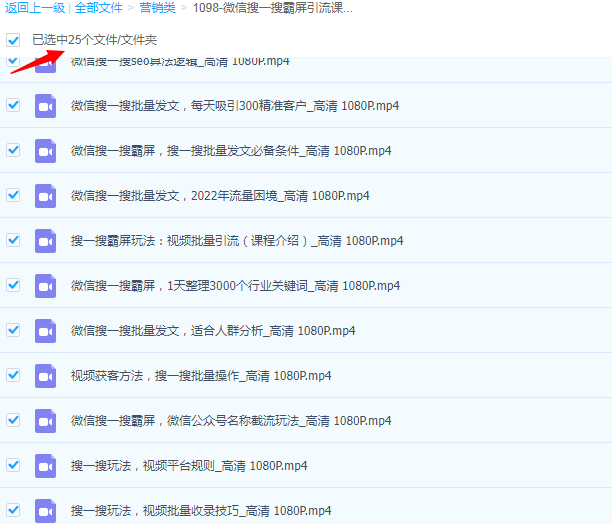This screenshot has height=524, width=612.
Task: Open file 微信搜一搜霸屏，搜一搜批量发文必备条件_高清 1080P.mp4
Action: 231,151
